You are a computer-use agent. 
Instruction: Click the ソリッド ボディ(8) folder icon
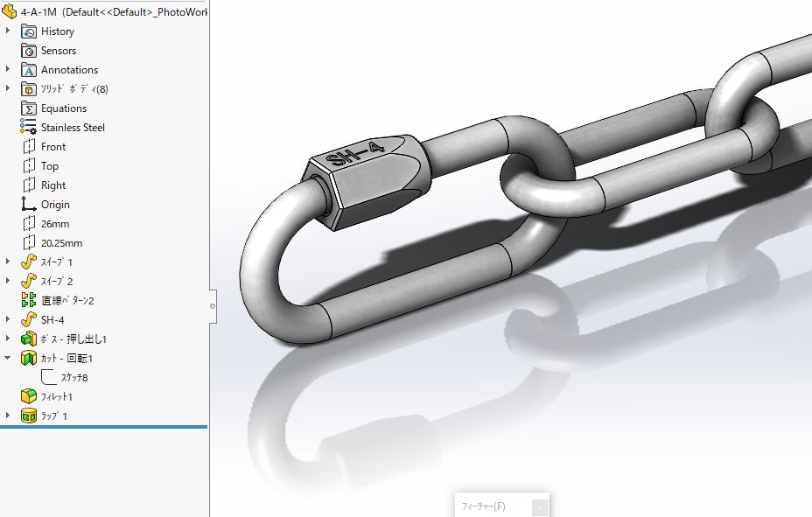pyautogui.click(x=29, y=89)
